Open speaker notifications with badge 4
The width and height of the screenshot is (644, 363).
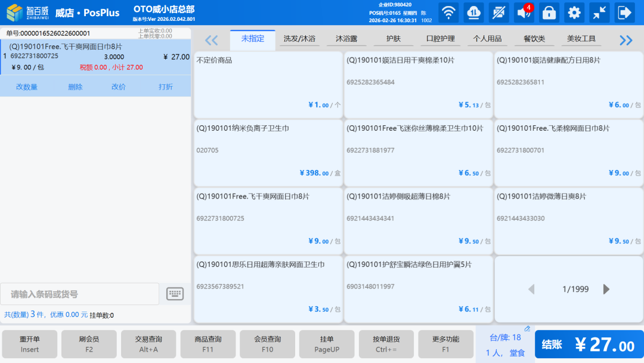click(x=524, y=13)
